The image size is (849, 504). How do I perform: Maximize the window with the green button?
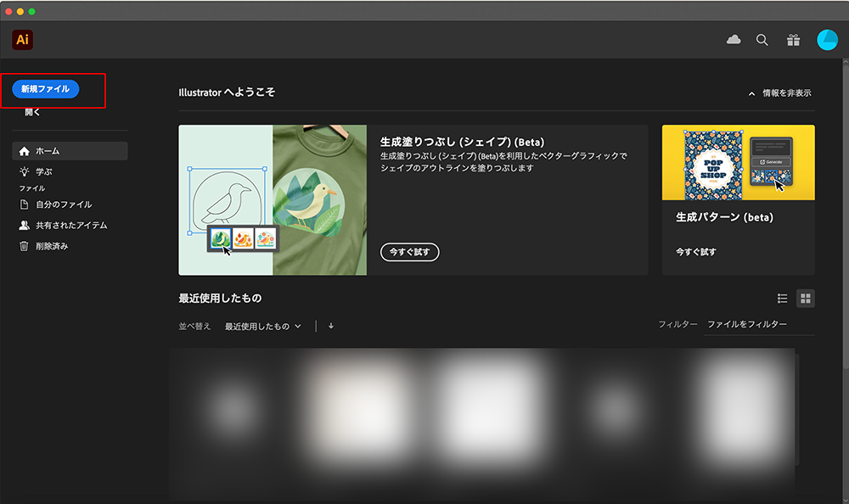tap(32, 11)
